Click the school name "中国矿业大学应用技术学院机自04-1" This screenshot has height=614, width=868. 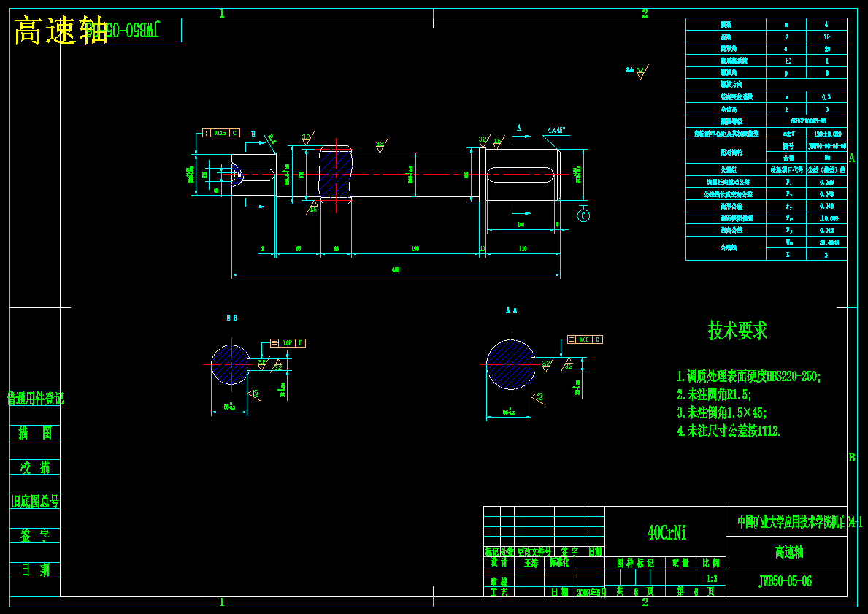pyautogui.click(x=799, y=521)
